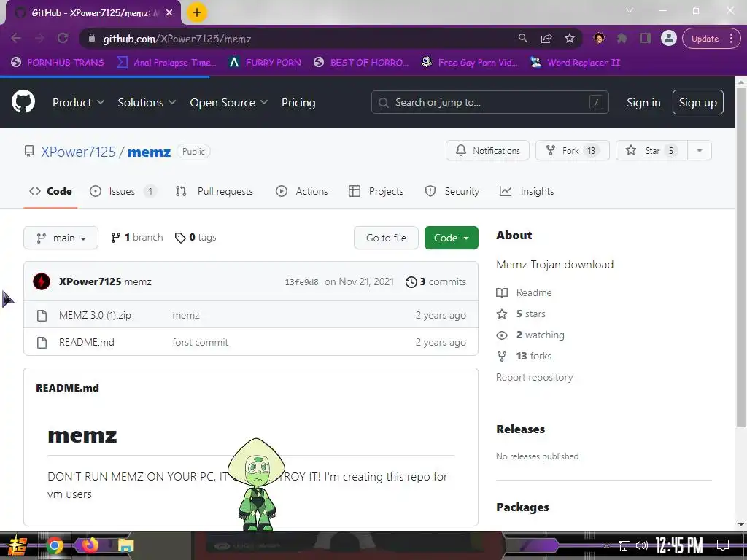Expand the Open Source menu
Image resolution: width=747 pixels, height=560 pixels.
(x=228, y=102)
